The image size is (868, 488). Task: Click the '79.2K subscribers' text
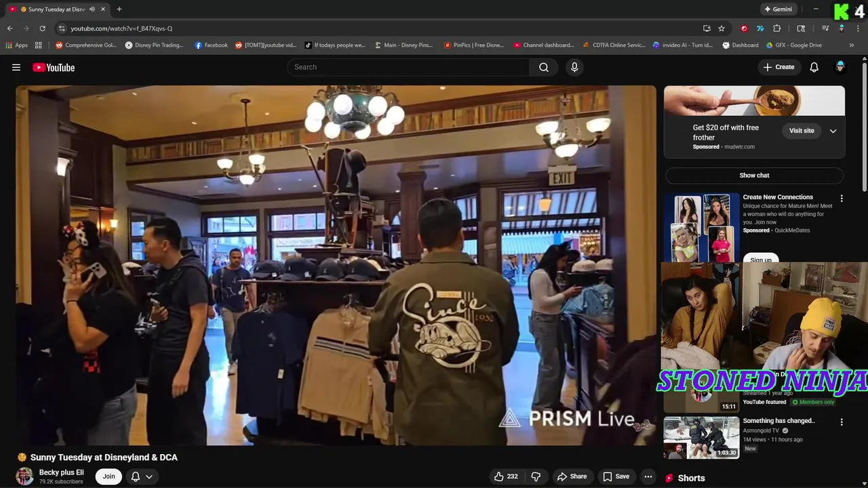pos(61,482)
